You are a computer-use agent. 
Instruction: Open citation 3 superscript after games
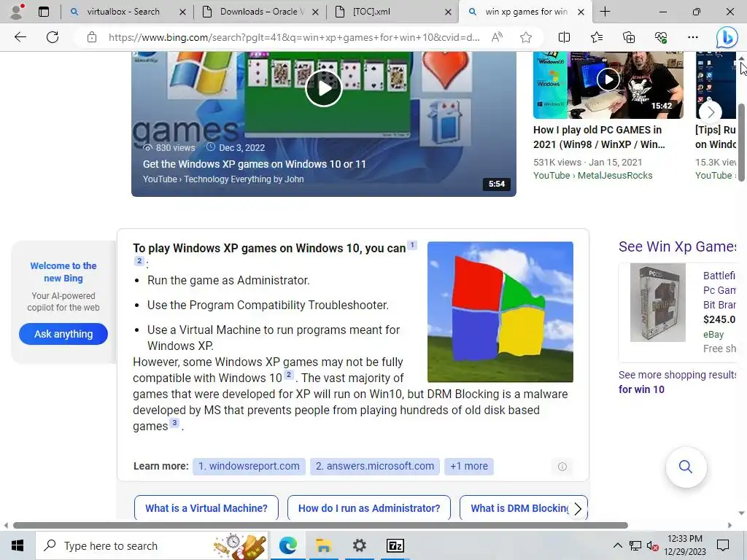pyautogui.click(x=175, y=423)
